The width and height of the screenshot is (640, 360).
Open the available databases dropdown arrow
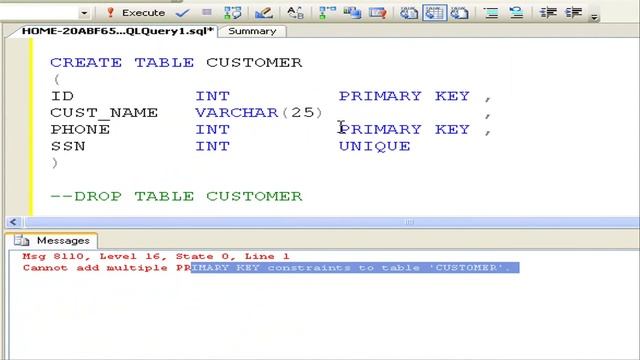click(84, 13)
